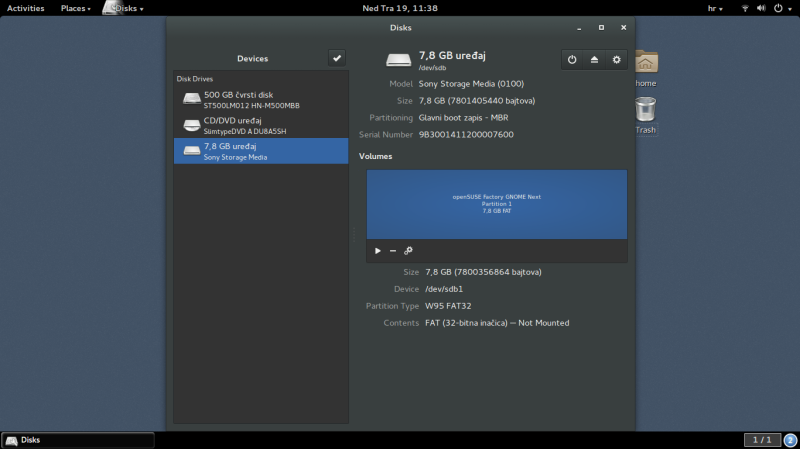
Task: Click the workspace 1 / 1 switcher
Action: 761,440
